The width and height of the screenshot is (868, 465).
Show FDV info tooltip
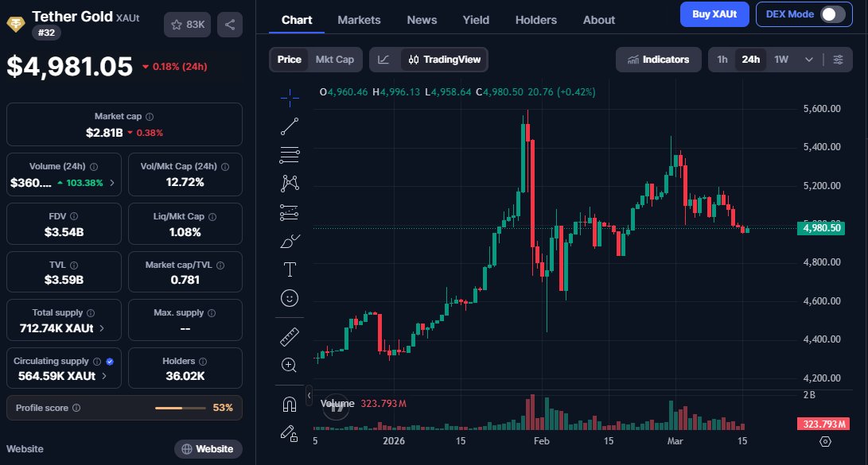point(74,217)
